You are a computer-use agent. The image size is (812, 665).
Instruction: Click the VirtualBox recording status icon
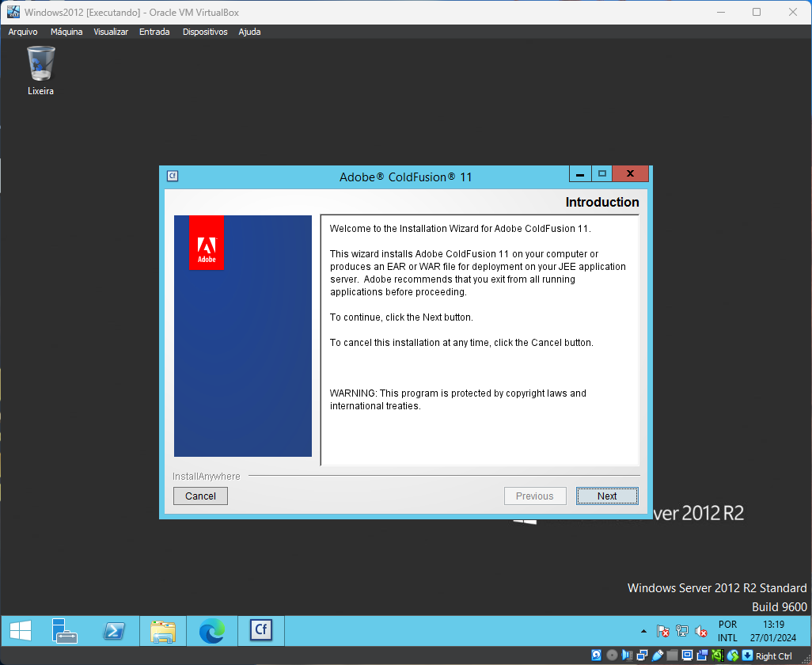click(x=702, y=655)
